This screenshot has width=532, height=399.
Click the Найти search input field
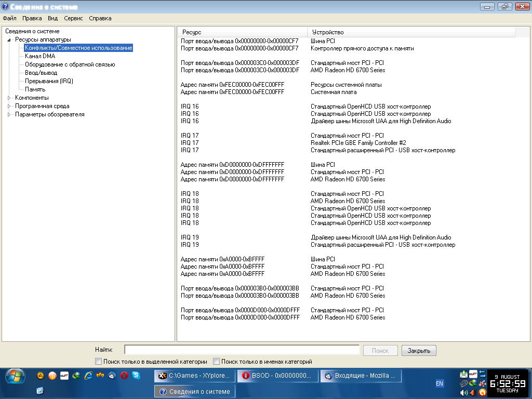pos(242,350)
